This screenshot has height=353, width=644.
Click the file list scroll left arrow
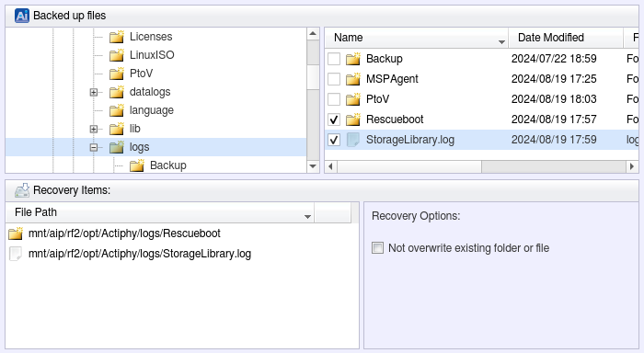click(330, 166)
